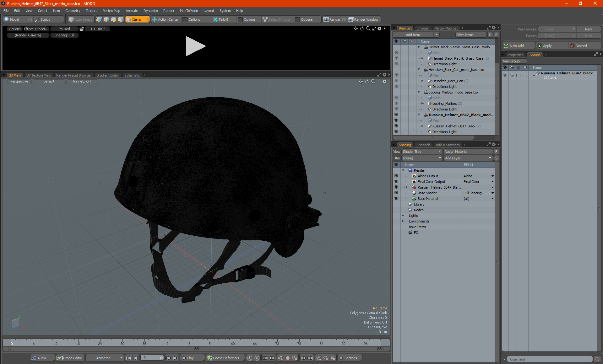The width and height of the screenshot is (603, 364).
Task: Open the Animated key mode dropdown
Action: click(105, 358)
